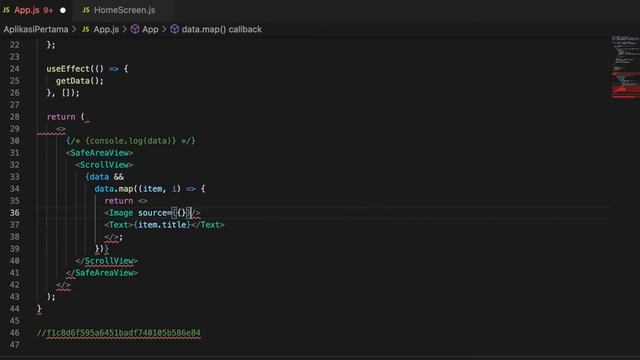Viewport: 640px width, 360px height.
Task: Click the cube icon before App breadcrumb
Action: click(135, 29)
